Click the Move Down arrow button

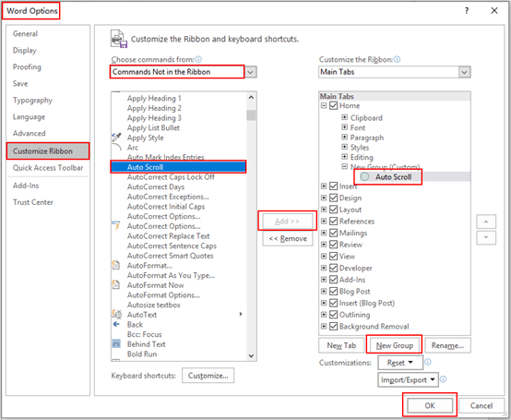tap(486, 237)
